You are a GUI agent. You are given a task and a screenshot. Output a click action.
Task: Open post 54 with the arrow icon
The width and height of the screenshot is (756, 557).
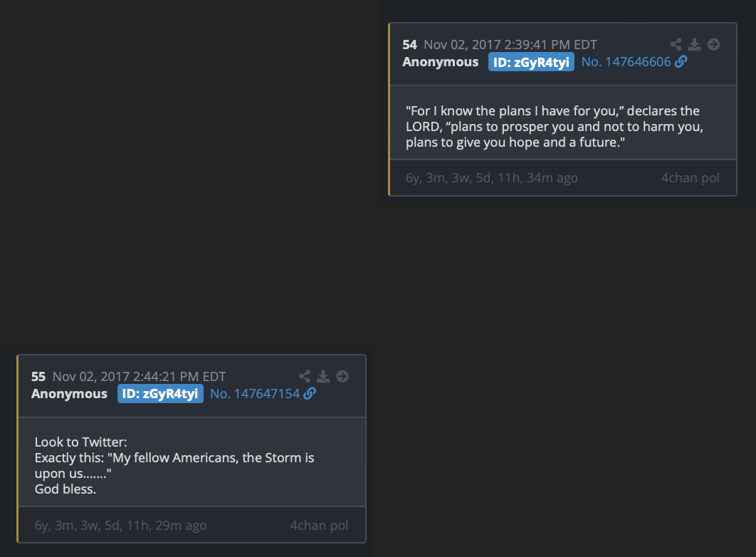coord(713,45)
